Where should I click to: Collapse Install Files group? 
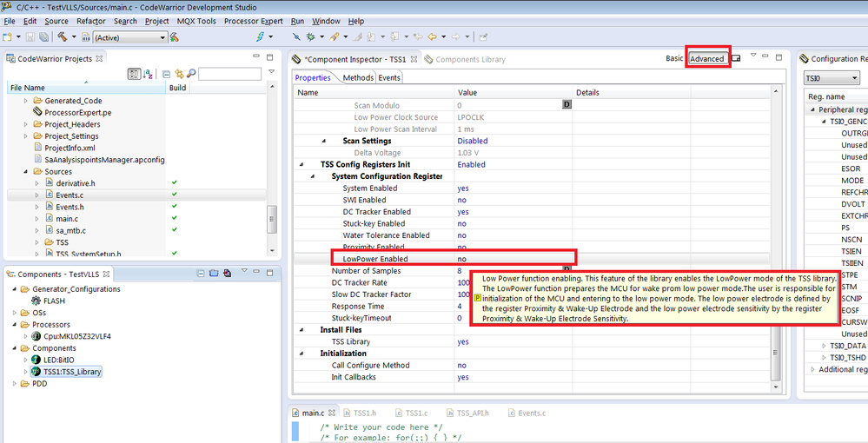click(301, 330)
